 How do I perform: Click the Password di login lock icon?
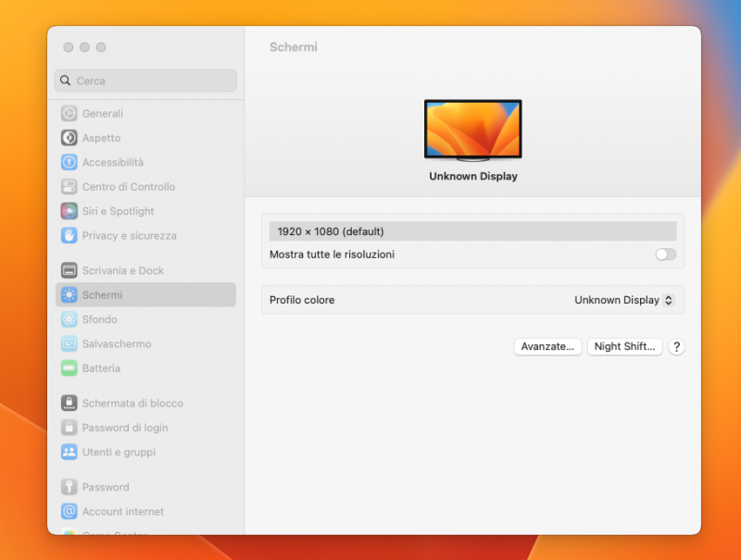coord(69,428)
